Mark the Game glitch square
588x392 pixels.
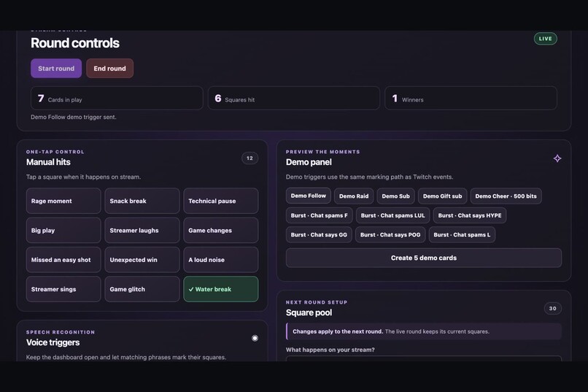click(142, 289)
